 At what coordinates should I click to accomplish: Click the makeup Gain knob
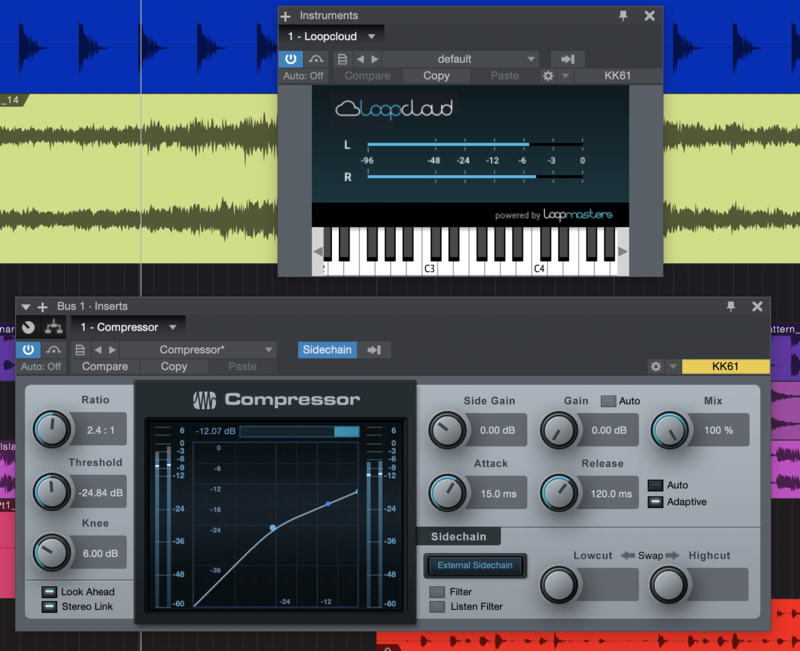[559, 431]
